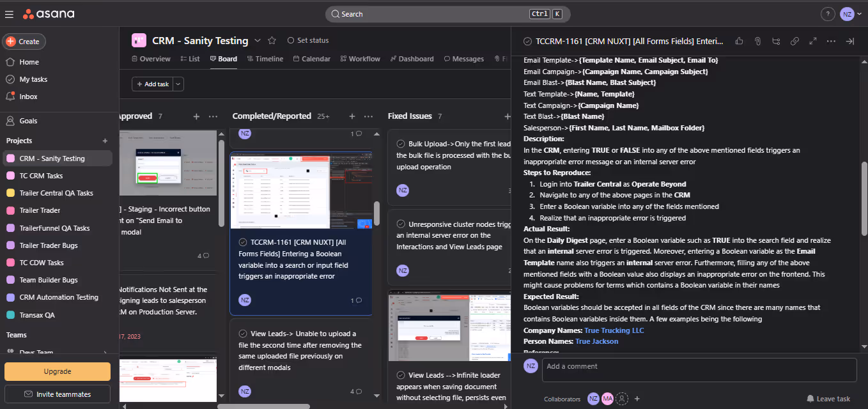Toggle the sidebar hamburger menu
This screenshot has height=409, width=868.
point(10,13)
